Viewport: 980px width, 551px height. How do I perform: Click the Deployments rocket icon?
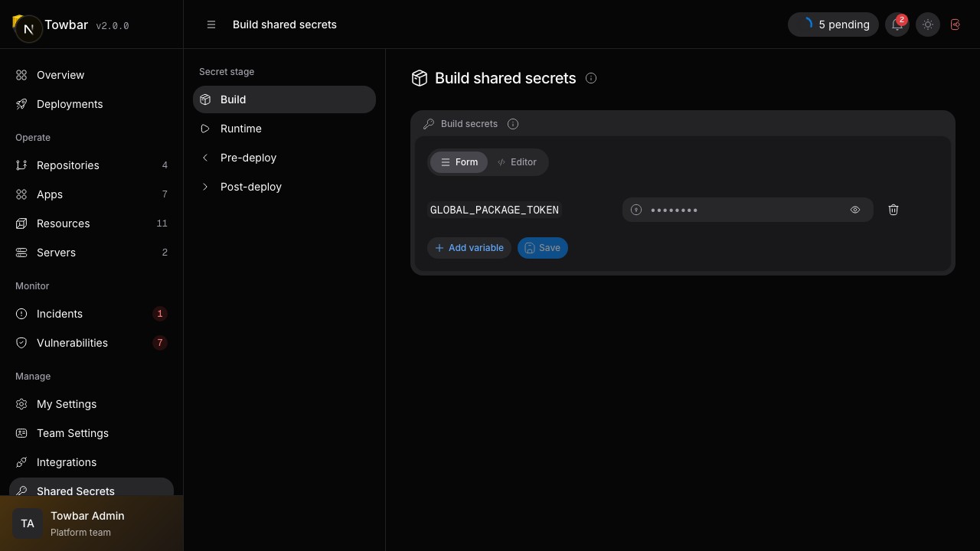[21, 104]
